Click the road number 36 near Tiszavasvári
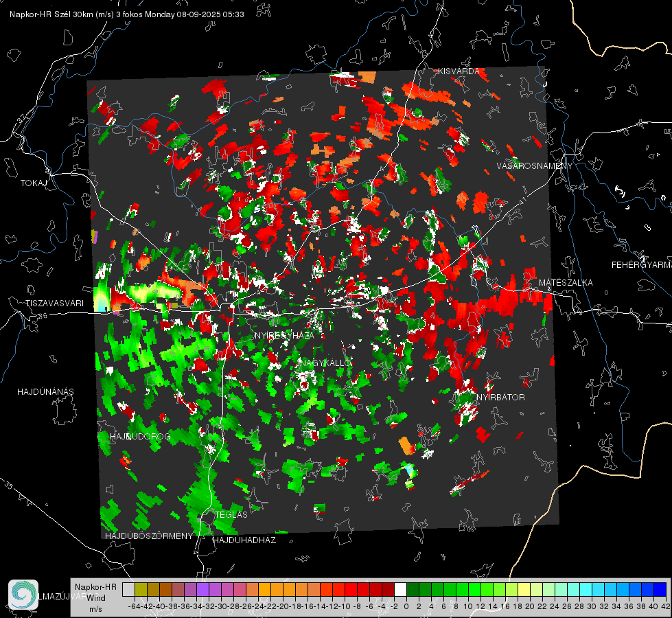Viewport: 672px width, 618px height. tap(43, 316)
